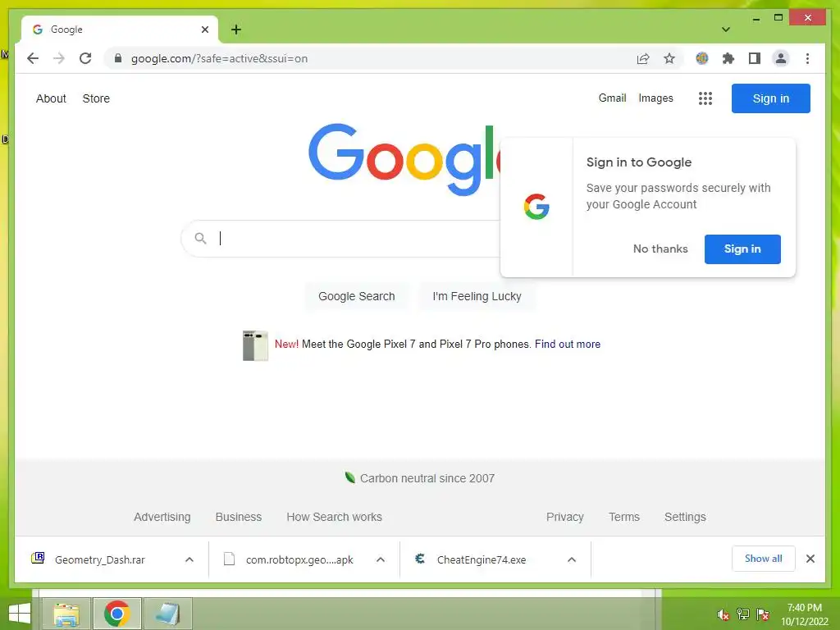The height and width of the screenshot is (630, 840).
Task: Click the magnifier icon in the search box
Action: pos(200,239)
